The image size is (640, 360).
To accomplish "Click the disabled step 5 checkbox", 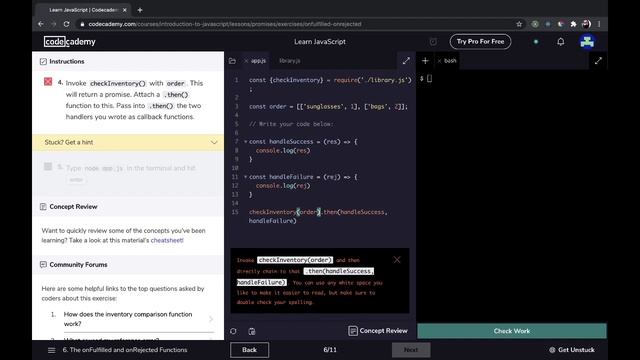I will tap(48, 167).
